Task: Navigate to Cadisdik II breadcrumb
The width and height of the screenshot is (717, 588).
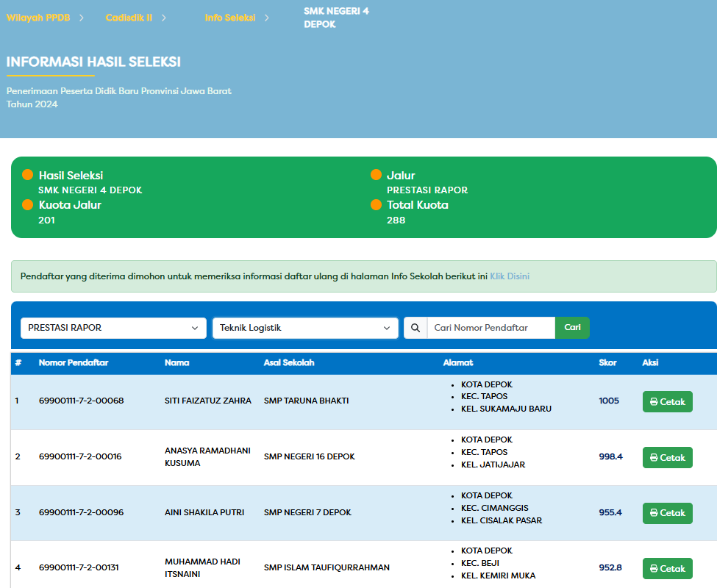Action: click(129, 18)
